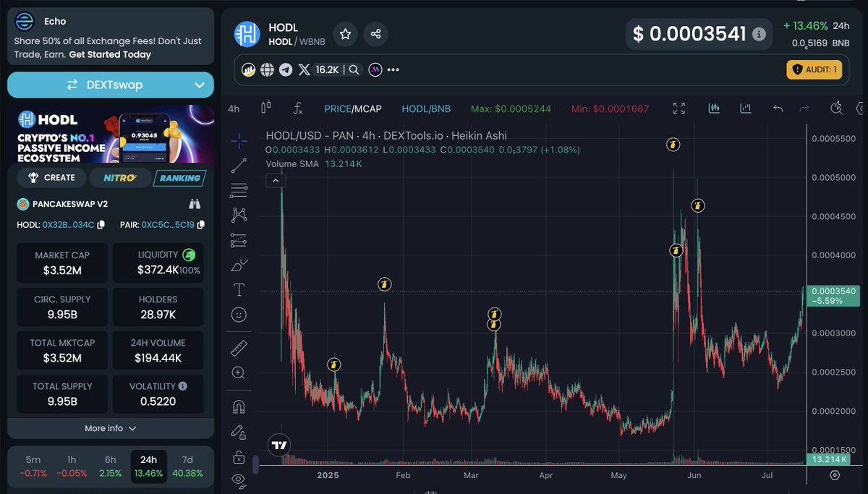Open the chart stats icon in socials bar
Image resolution: width=868 pixels, height=494 pixels.
point(248,70)
